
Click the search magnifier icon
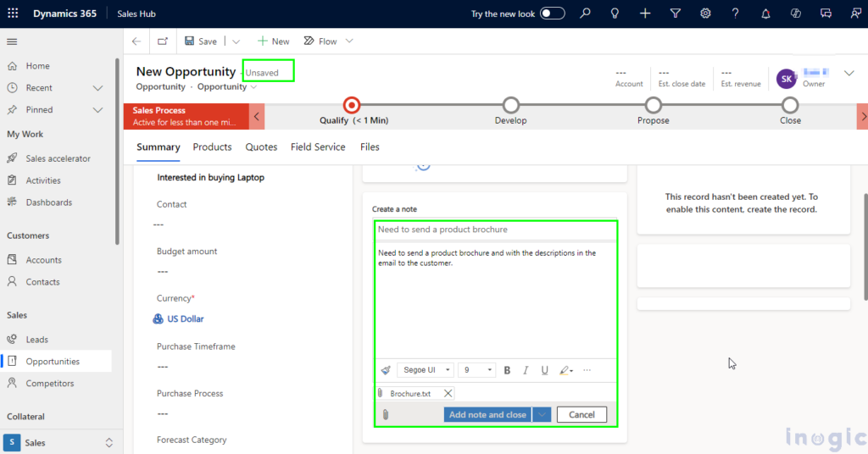(x=585, y=14)
